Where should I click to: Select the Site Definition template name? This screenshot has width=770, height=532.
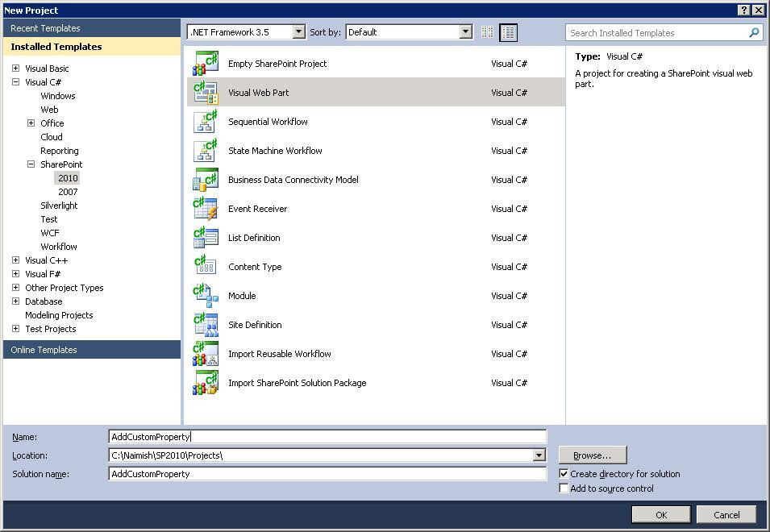tap(255, 324)
